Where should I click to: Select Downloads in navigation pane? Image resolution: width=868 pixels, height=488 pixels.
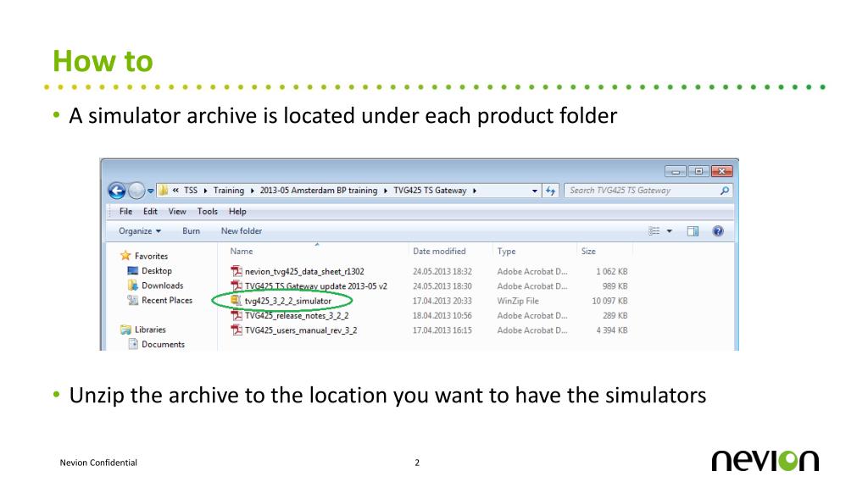click(x=162, y=286)
